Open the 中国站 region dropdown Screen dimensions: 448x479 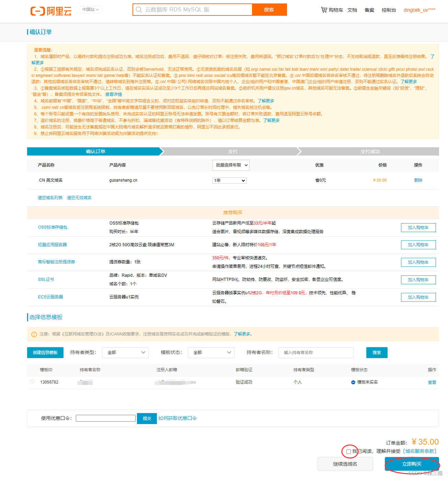(91, 10)
